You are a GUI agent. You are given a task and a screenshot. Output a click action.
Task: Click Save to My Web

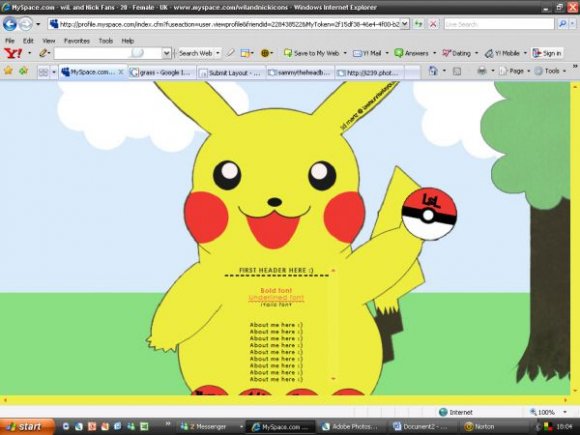(312, 53)
